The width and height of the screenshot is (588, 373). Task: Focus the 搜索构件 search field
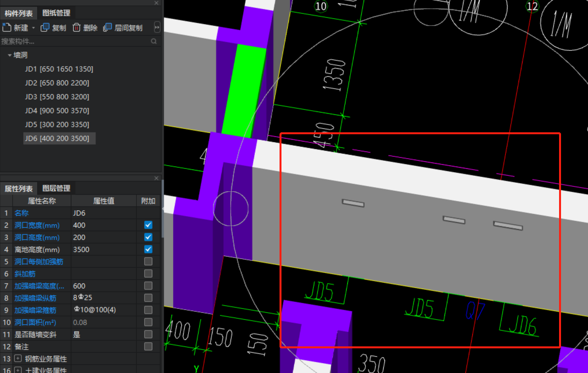click(75, 41)
